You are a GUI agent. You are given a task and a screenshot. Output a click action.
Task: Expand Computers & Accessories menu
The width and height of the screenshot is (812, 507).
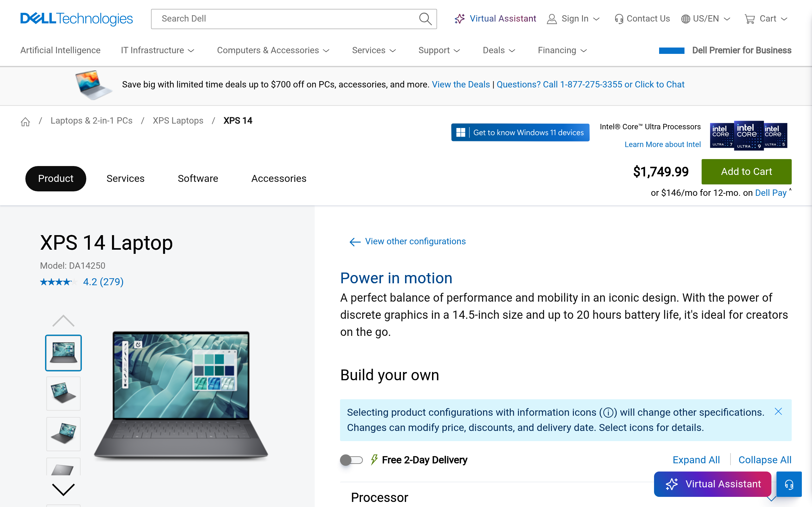click(x=273, y=50)
